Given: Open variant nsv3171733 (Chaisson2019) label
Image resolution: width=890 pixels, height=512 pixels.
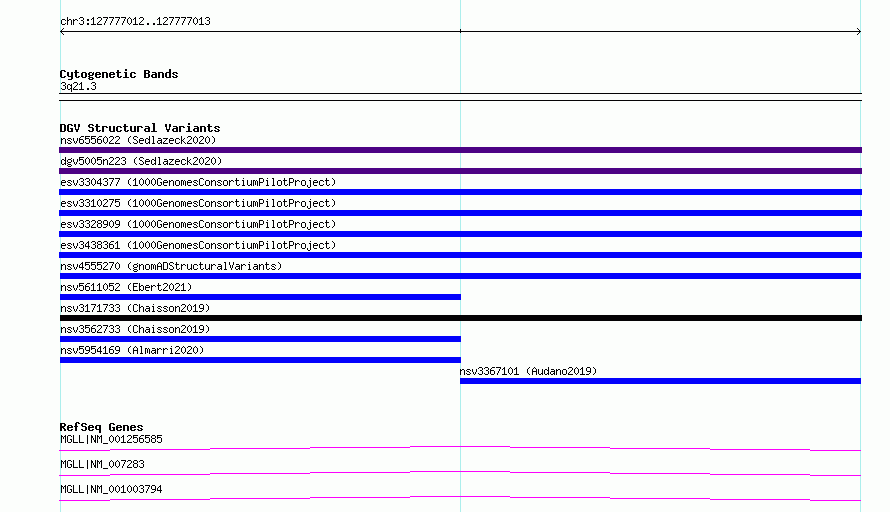Looking at the screenshot, I should pyautogui.click(x=135, y=308).
